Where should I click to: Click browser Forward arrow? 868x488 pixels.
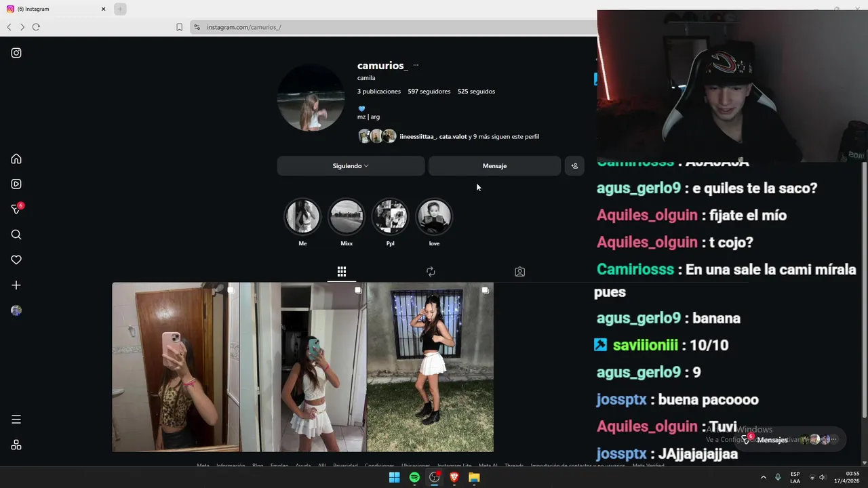[22, 27]
